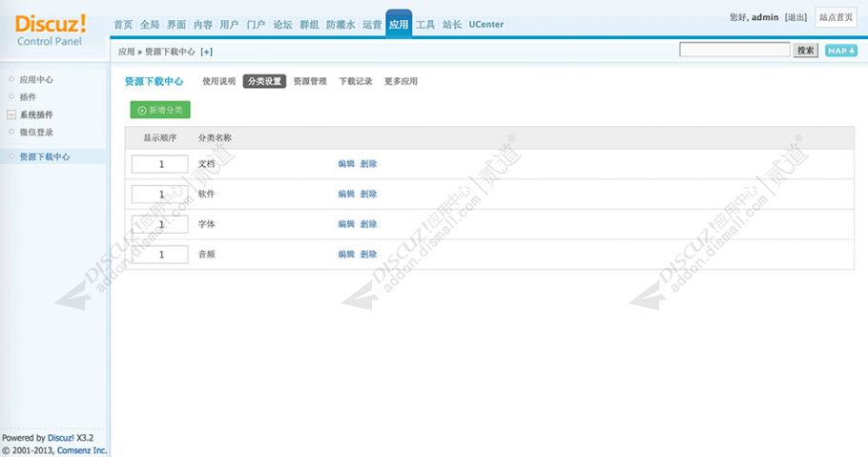
Task: Click the 音频 category name
Action: tap(206, 254)
